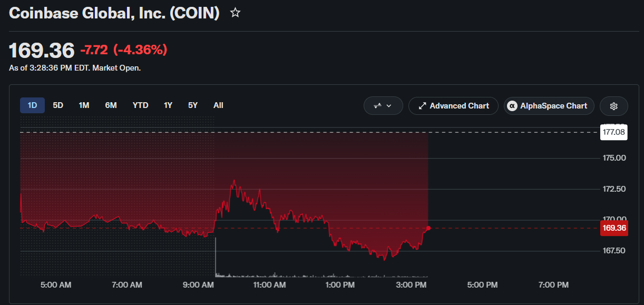Viewport: 644px width, 305px height.
Task: Open the chart type dropdown
Action: pyautogui.click(x=383, y=106)
